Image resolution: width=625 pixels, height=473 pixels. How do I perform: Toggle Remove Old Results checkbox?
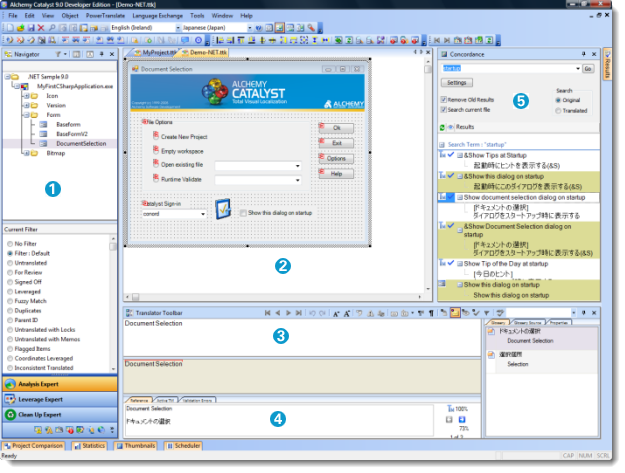[444, 100]
